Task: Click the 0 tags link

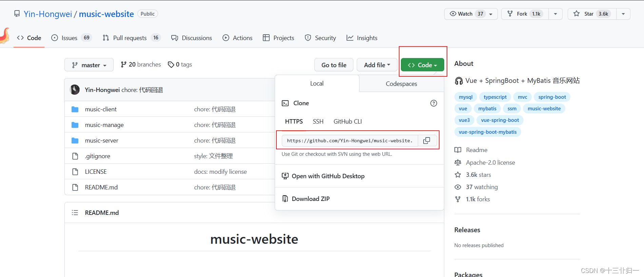Action: 180,64
